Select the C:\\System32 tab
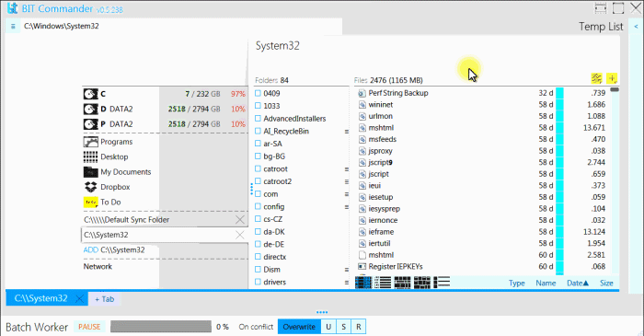The image size is (644, 336). point(40,298)
